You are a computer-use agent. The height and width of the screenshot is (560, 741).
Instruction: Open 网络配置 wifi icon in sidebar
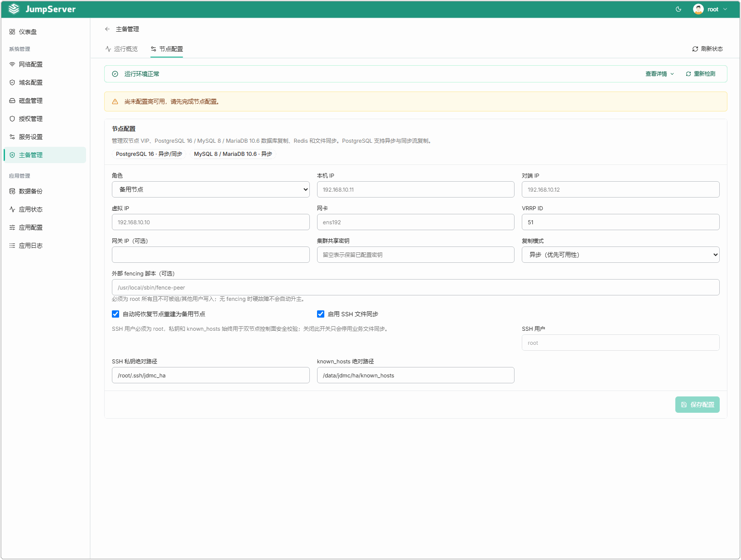(x=12, y=64)
